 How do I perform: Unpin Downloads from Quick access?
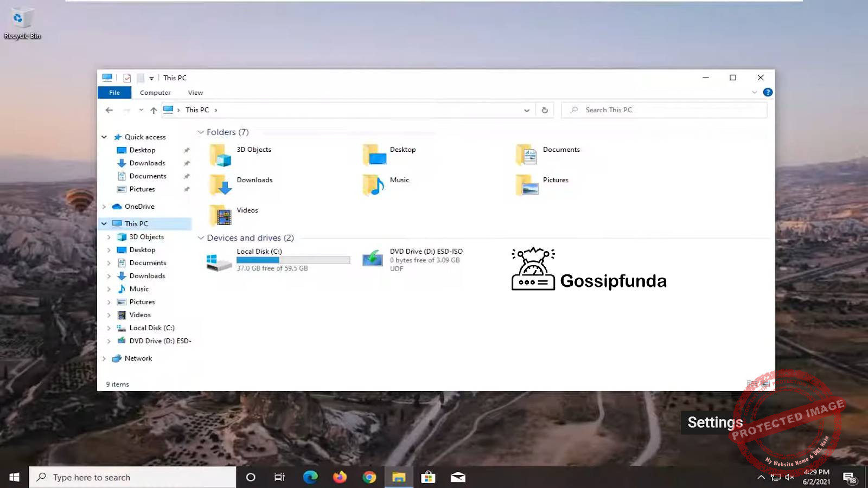[x=187, y=163]
